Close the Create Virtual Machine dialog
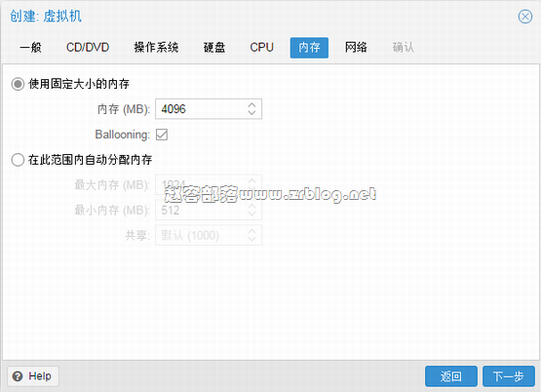 tap(524, 17)
